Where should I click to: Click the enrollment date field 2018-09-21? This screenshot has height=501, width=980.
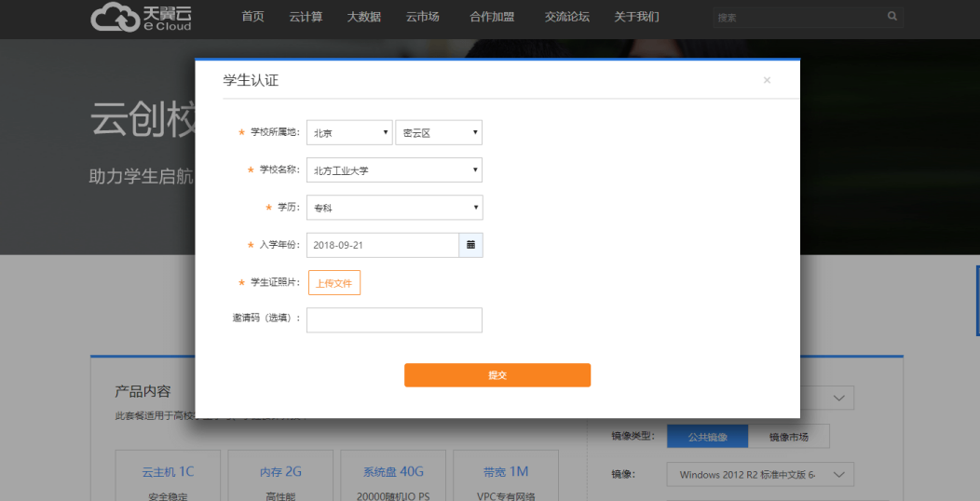click(x=382, y=245)
